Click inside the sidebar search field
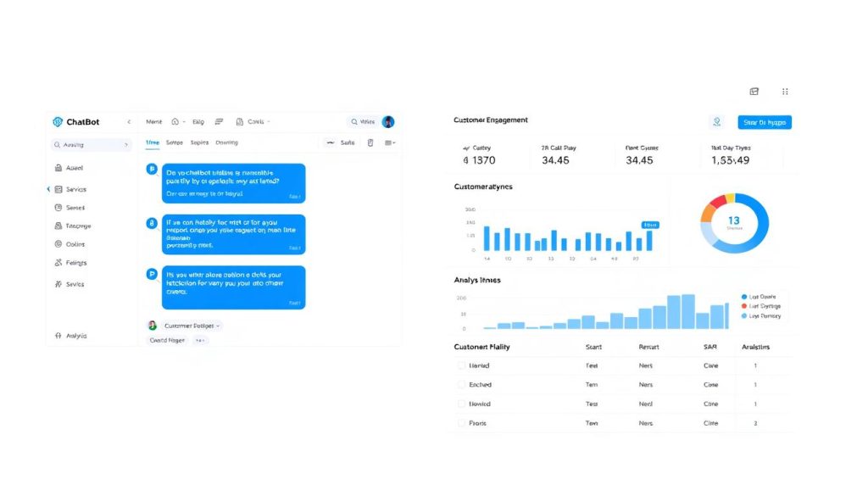Viewport: 868px width, 496px height. pos(91,144)
